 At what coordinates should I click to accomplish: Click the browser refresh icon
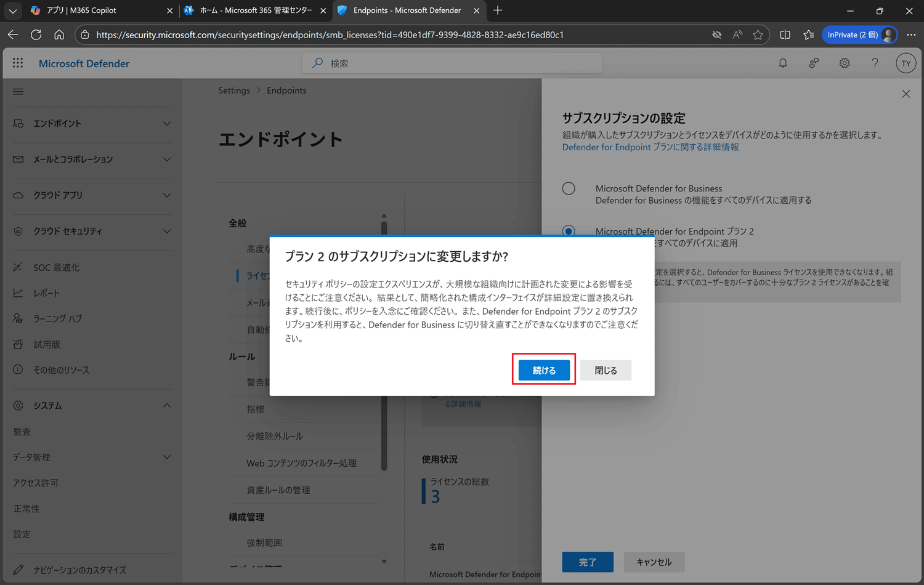tap(36, 34)
